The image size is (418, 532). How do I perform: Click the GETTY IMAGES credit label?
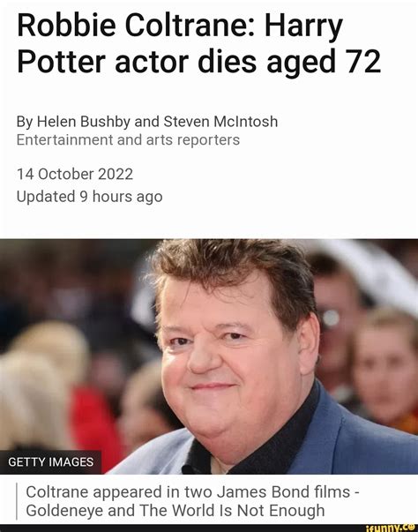point(50,462)
